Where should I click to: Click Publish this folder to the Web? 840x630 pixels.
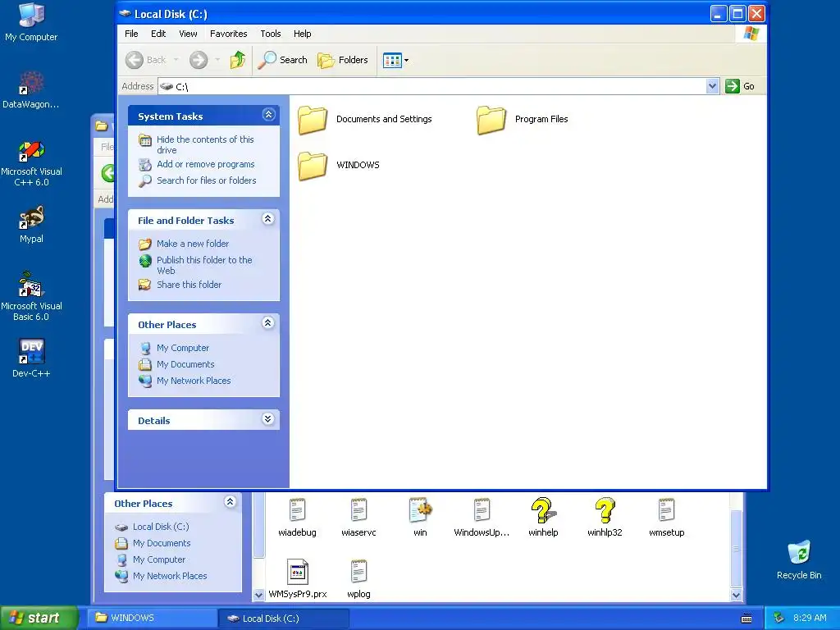[x=204, y=265]
